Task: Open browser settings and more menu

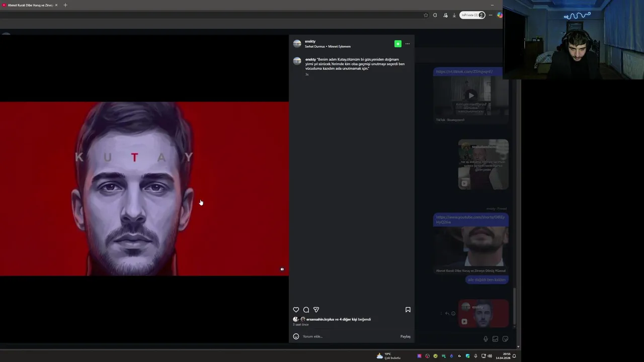Action: point(491,15)
